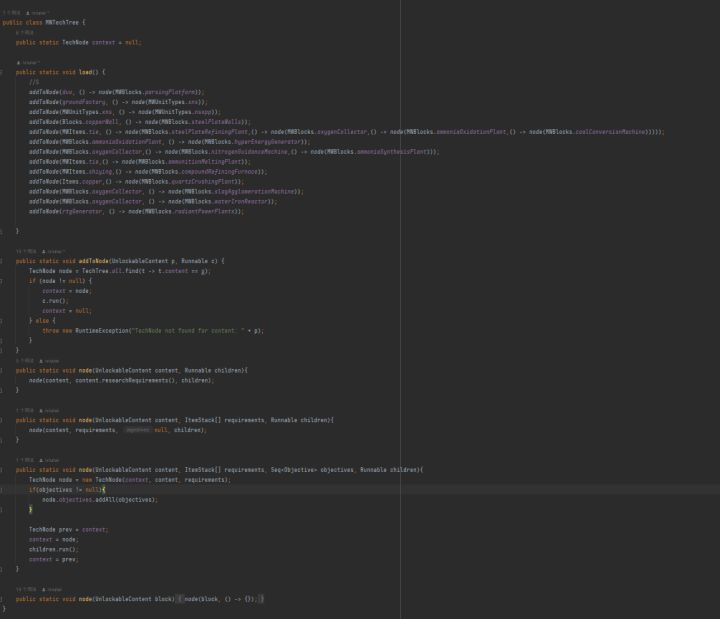The height and width of the screenshot is (619, 720).
Task: Fold the if (node != null) block
Action: click(3, 281)
